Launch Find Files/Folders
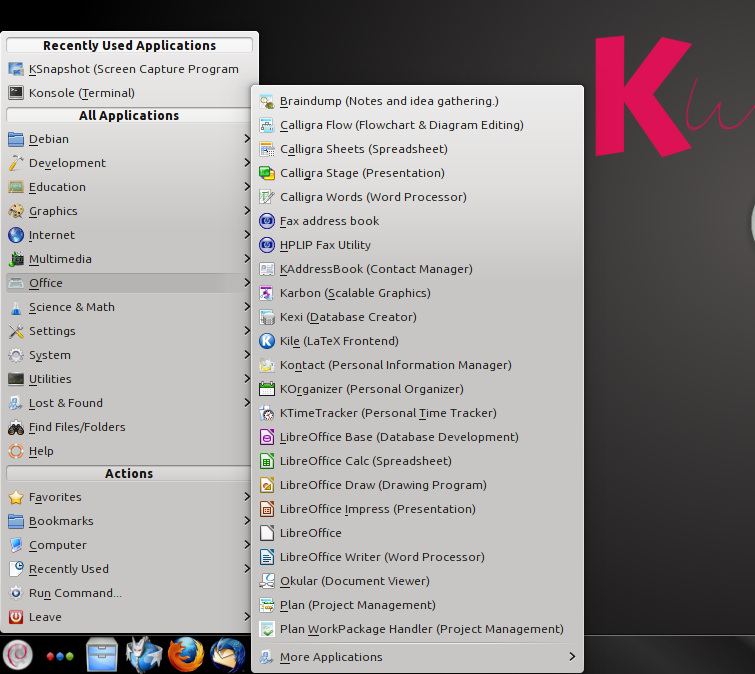Screen dimensions: 755x674 [129, 427]
